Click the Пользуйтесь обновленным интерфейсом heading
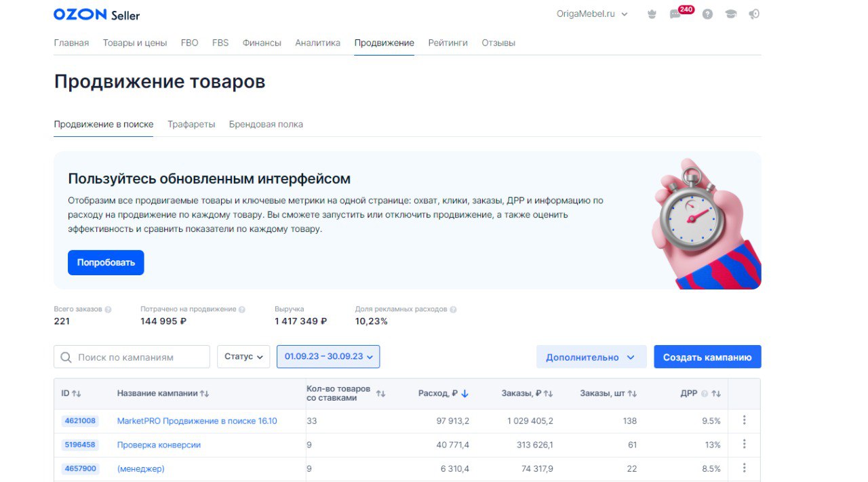868x482 pixels. 210,179
